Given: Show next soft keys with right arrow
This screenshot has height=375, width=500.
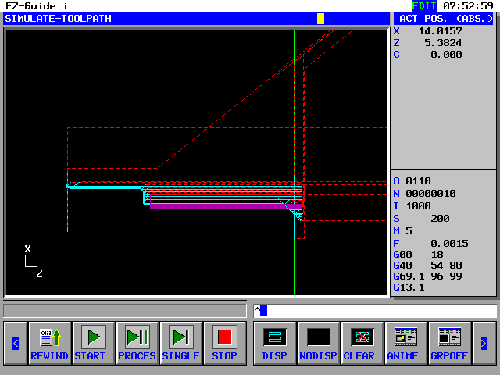Looking at the screenshot, I should click(484, 343).
